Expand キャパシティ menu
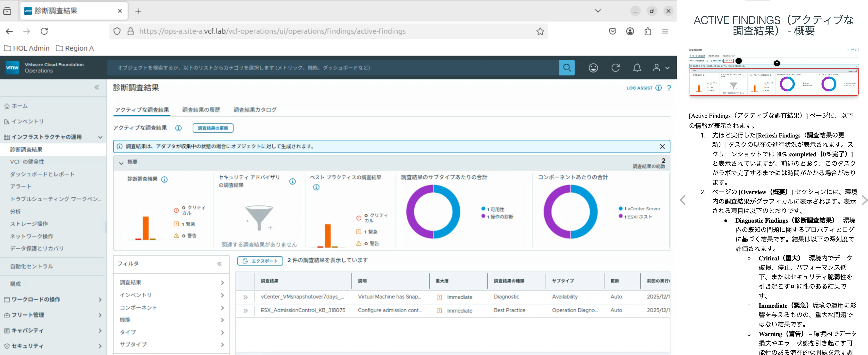The image size is (868, 355). point(100,331)
